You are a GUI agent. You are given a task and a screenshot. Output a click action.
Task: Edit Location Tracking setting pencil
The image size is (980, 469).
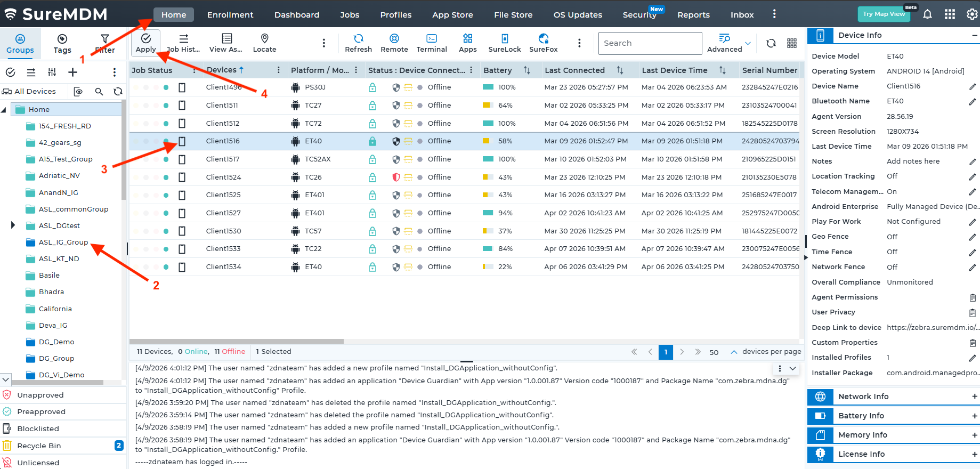click(x=973, y=176)
